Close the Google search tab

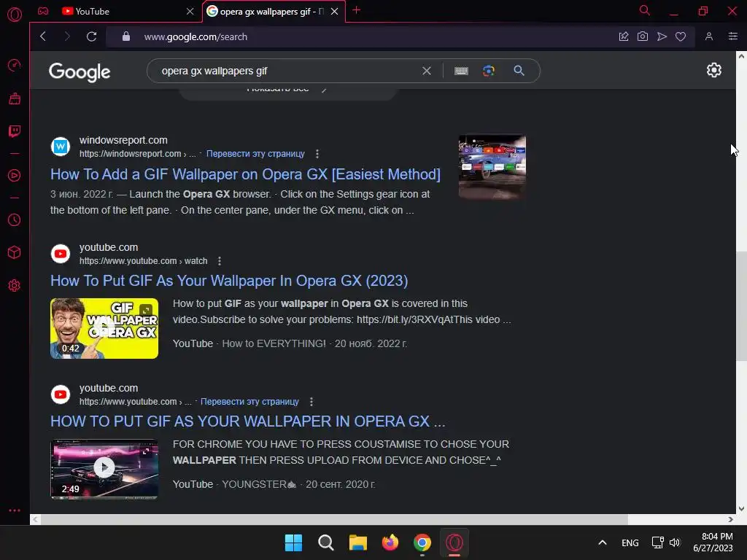pyautogui.click(x=334, y=12)
